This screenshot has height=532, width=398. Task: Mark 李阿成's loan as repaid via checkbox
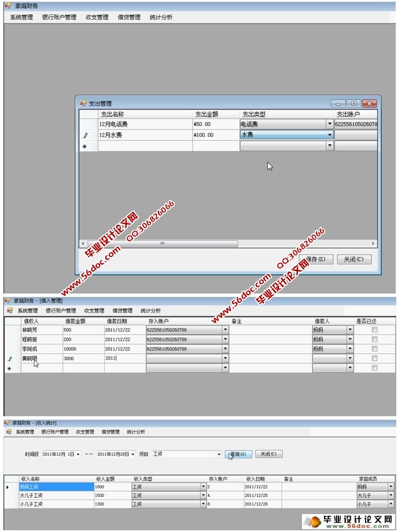pos(374,349)
